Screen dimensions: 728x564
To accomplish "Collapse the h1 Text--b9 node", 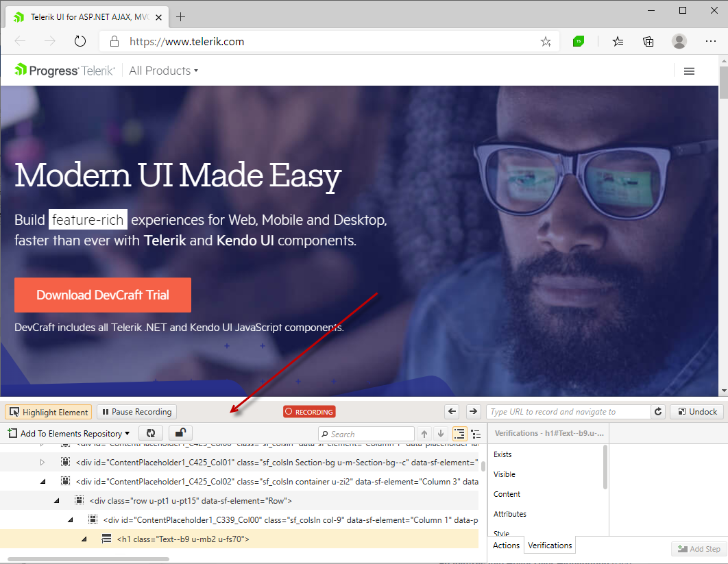I will 84,539.
